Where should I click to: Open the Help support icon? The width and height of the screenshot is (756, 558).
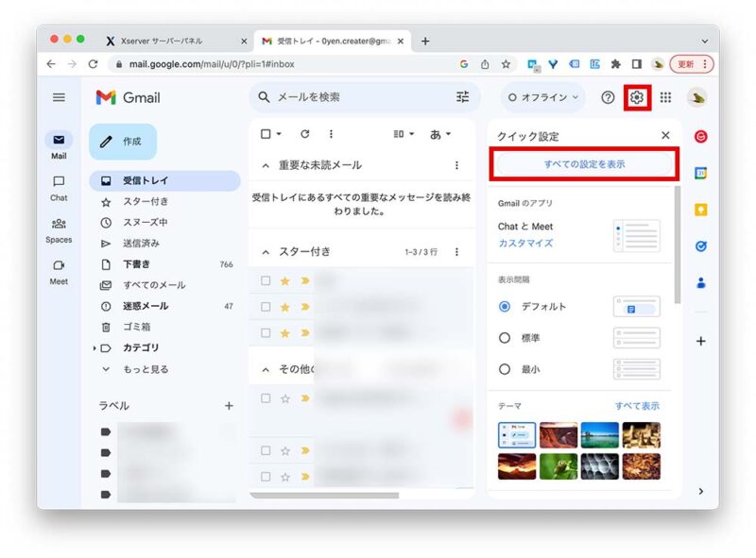tap(608, 97)
